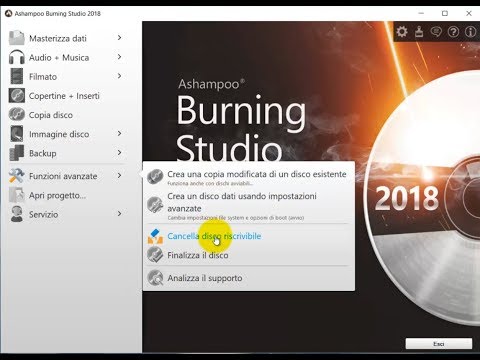Click the eraser icon for Cancella disco

pos(155,236)
